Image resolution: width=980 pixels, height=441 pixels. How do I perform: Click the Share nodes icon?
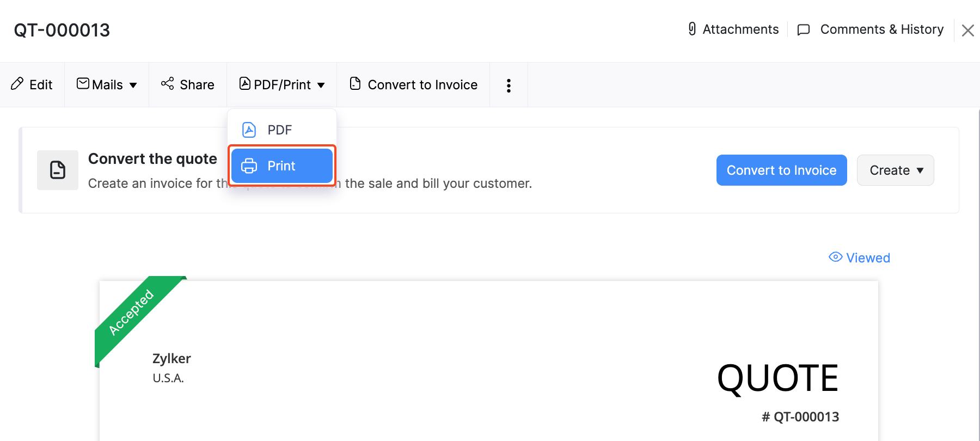[x=168, y=83]
